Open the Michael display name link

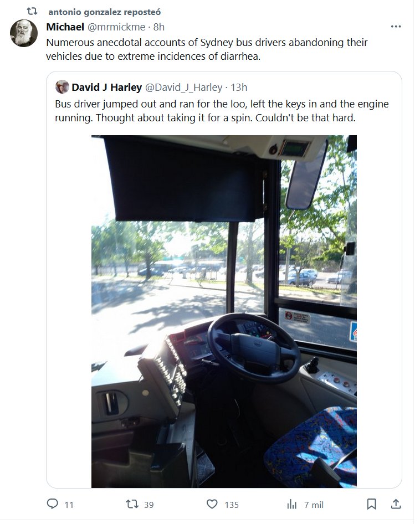pos(65,27)
